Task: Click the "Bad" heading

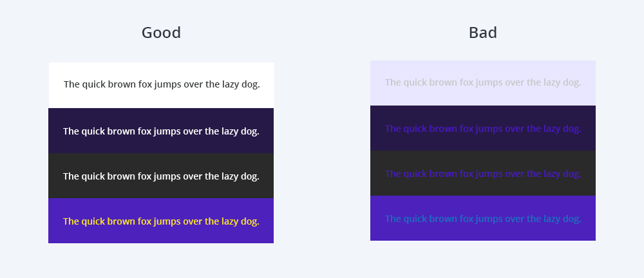Action: [x=482, y=33]
